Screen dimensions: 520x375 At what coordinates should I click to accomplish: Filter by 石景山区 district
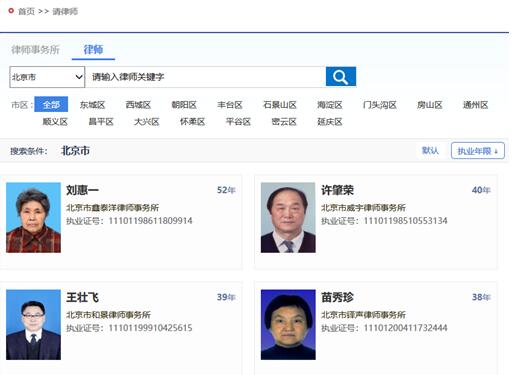coord(280,105)
